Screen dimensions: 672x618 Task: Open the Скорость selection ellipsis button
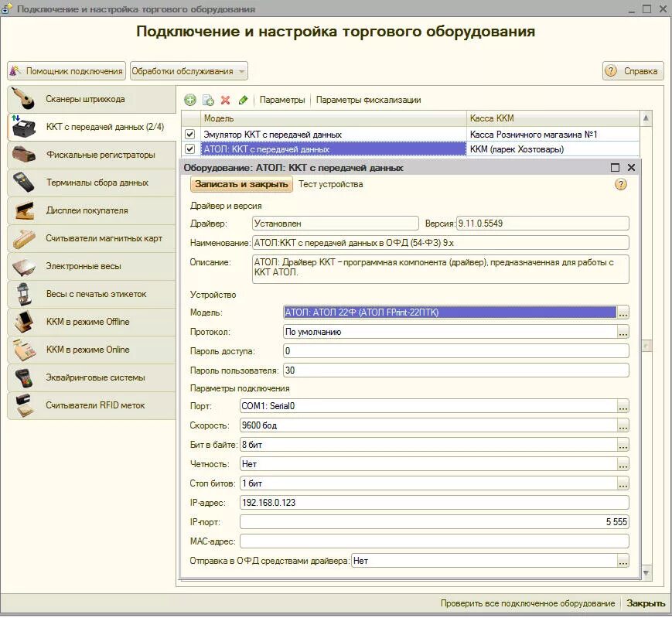click(623, 425)
